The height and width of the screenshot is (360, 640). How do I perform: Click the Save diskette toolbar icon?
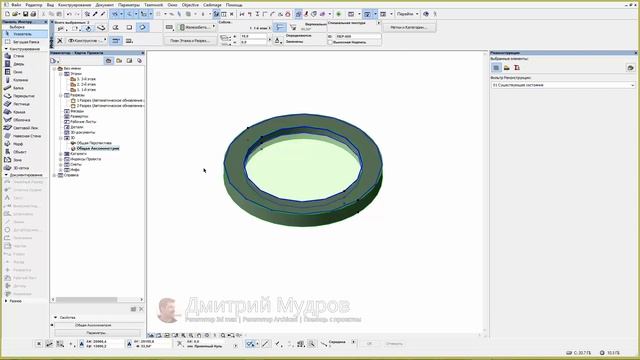click(25, 14)
